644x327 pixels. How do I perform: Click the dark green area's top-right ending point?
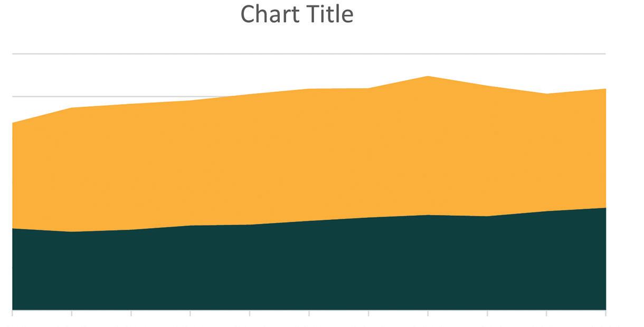[x=605, y=208]
